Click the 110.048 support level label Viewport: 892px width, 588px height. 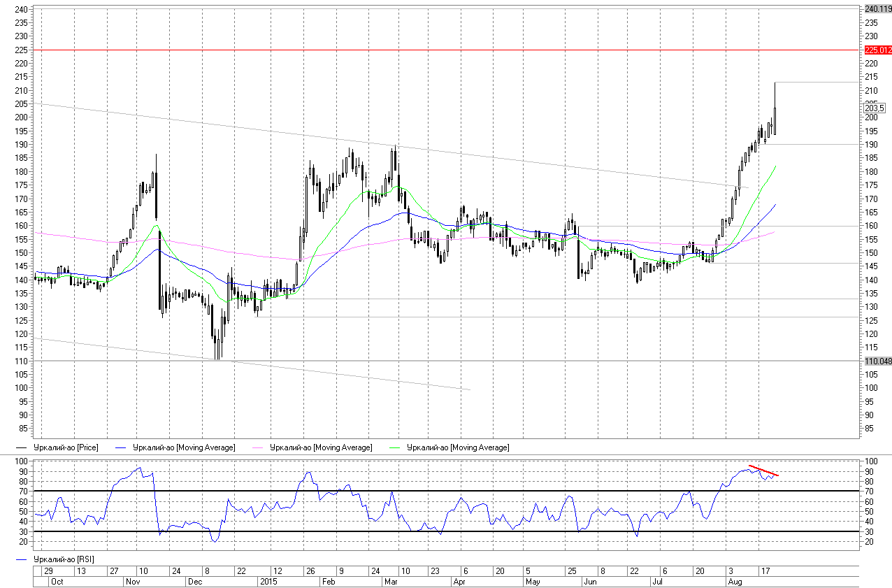tap(878, 361)
